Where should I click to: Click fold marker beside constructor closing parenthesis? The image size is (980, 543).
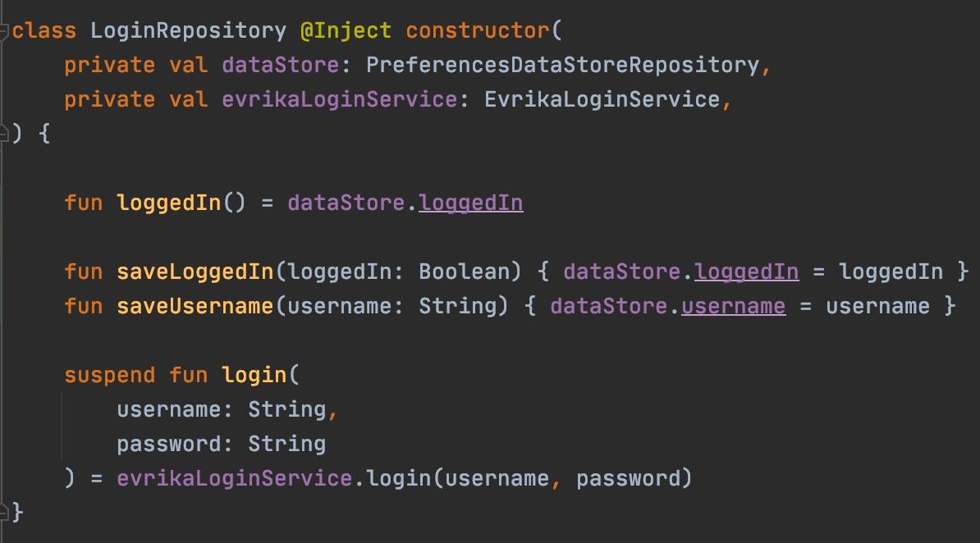coord(5,134)
